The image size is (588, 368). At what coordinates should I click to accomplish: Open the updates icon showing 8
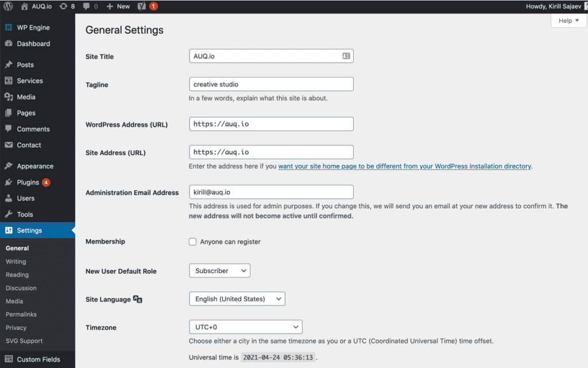63,6
